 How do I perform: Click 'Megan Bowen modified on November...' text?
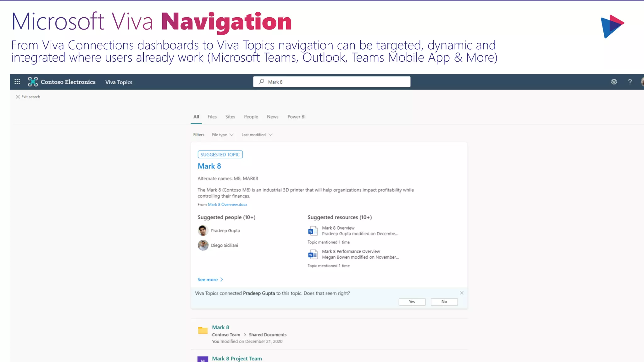point(360,257)
